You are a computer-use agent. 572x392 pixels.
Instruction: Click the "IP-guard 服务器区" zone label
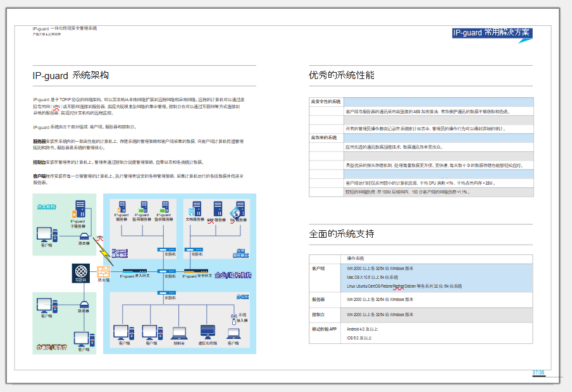click(120, 253)
